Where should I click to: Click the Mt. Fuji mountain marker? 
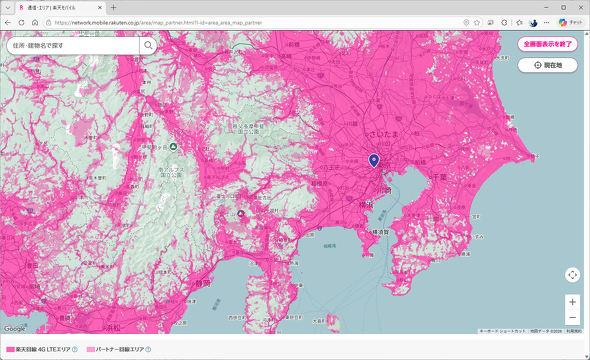pos(241,214)
